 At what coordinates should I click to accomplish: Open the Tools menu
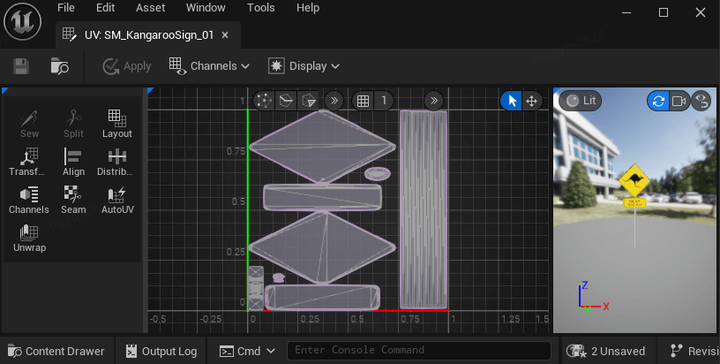click(x=260, y=8)
